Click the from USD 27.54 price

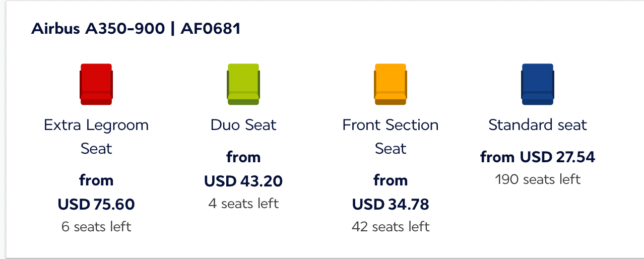tap(538, 157)
